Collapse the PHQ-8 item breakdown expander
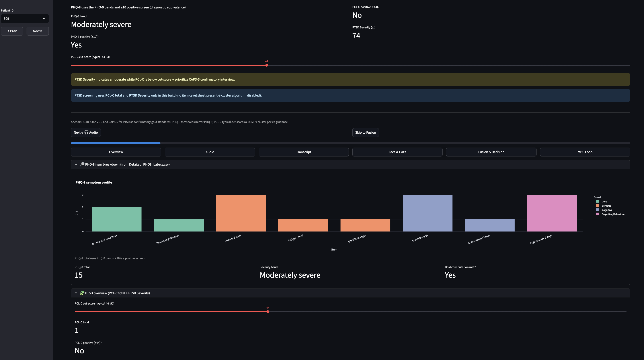 coord(76,164)
